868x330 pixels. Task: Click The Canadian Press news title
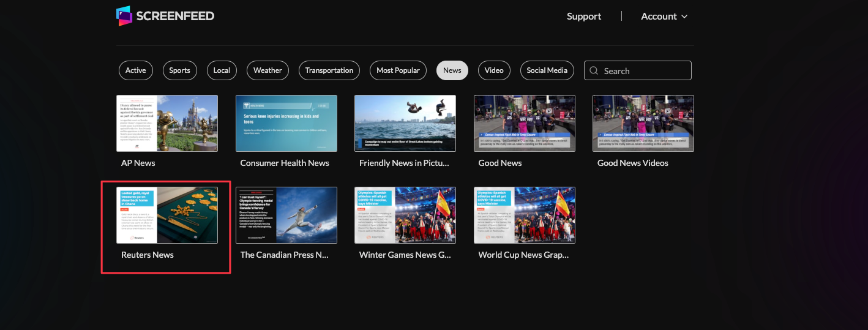tap(285, 255)
